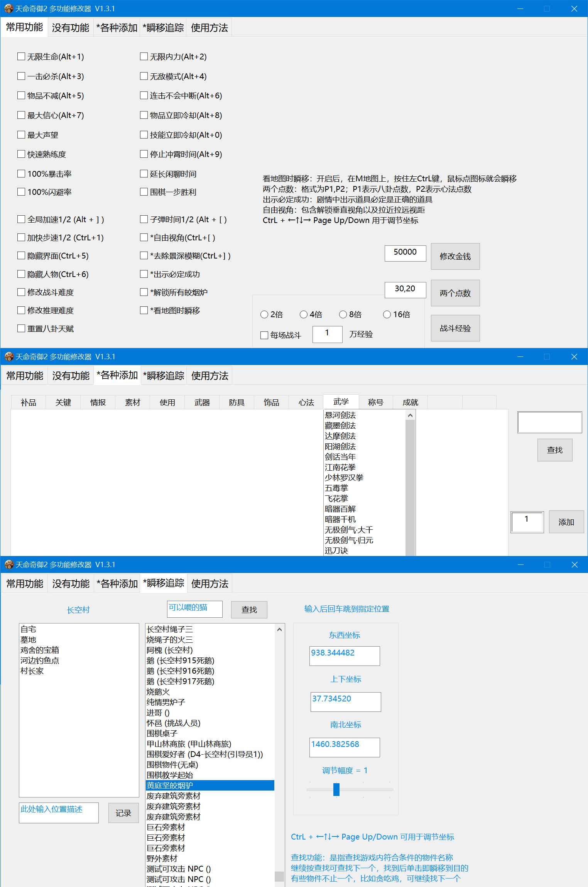The image size is (588, 887).
Task: Enable *看地图时瞬移 checkbox
Action: [144, 311]
